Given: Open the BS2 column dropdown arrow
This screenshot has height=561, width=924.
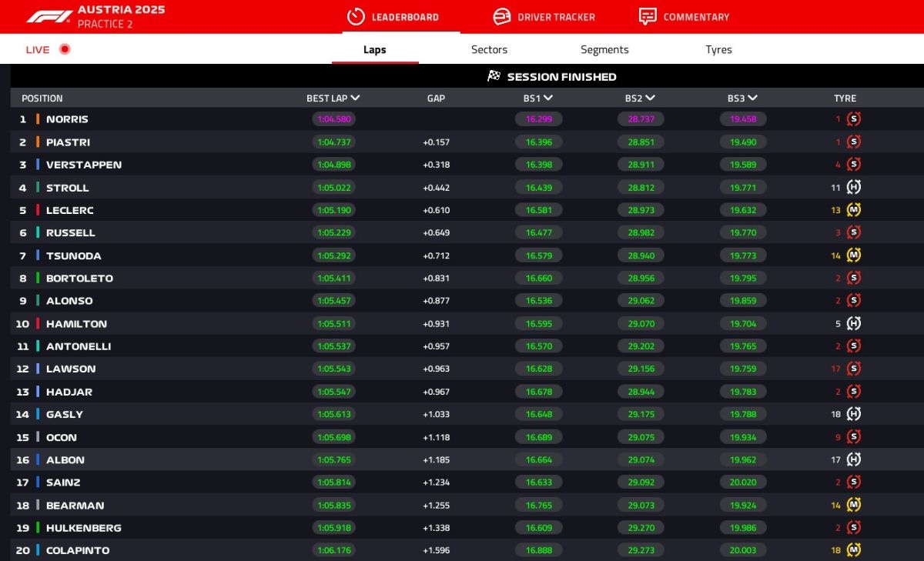Looking at the screenshot, I should (x=651, y=98).
